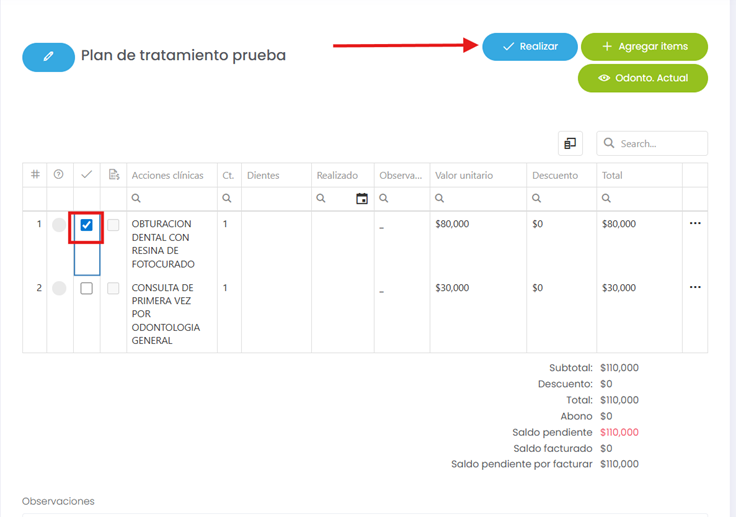Click the Valor unitario filter search icon
Viewport: 736px width, 517px height.
click(441, 199)
